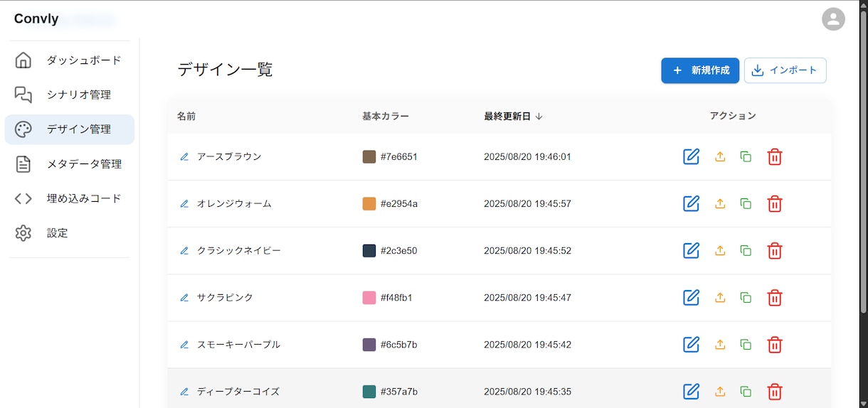
Task: Export the オレンジウォーム design
Action: [720, 203]
